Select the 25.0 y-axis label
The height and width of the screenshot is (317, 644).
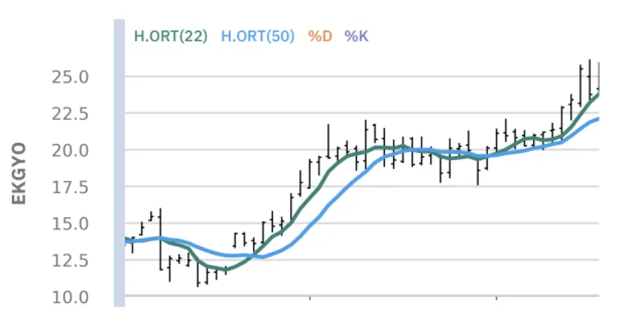(x=70, y=77)
